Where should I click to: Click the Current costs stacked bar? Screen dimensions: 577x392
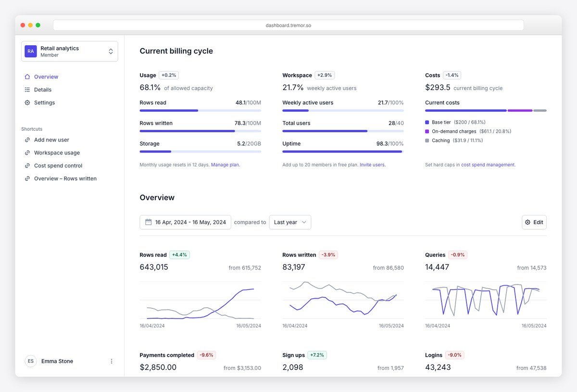tap(486, 111)
